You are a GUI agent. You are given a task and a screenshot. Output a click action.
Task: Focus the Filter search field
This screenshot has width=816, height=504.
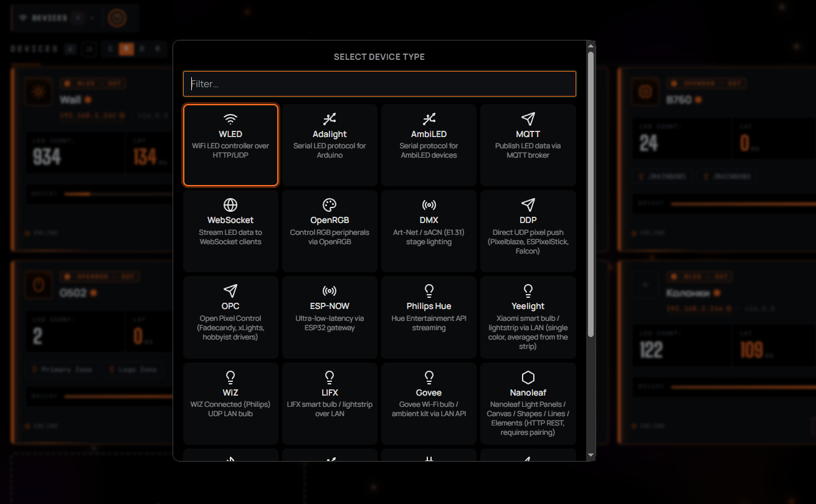coord(379,83)
